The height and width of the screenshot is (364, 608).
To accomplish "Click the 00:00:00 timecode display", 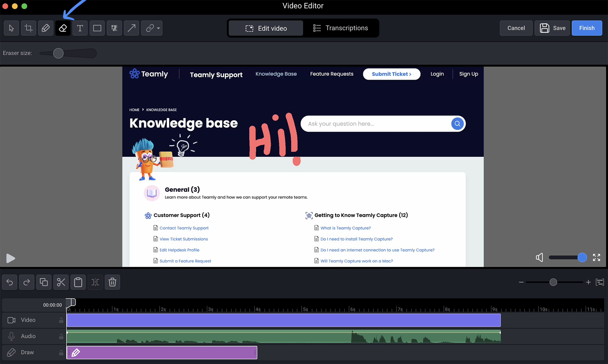I will [52, 305].
